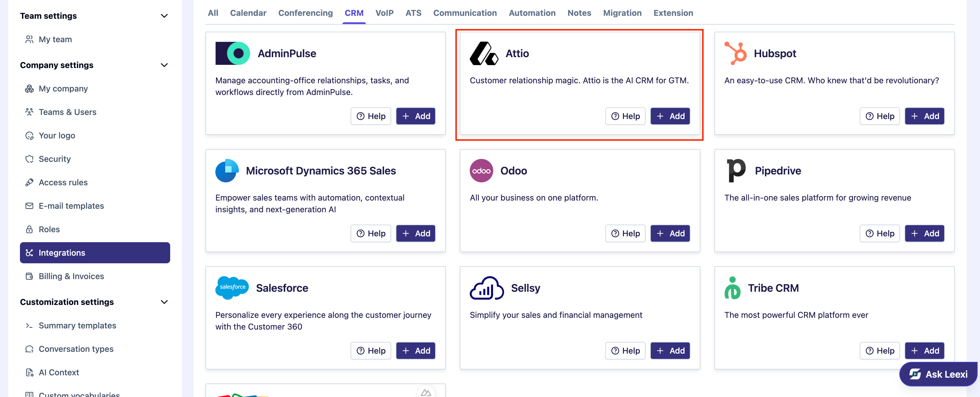The height and width of the screenshot is (397, 980).
Task: Switch to the VoIP tab
Action: tap(384, 13)
